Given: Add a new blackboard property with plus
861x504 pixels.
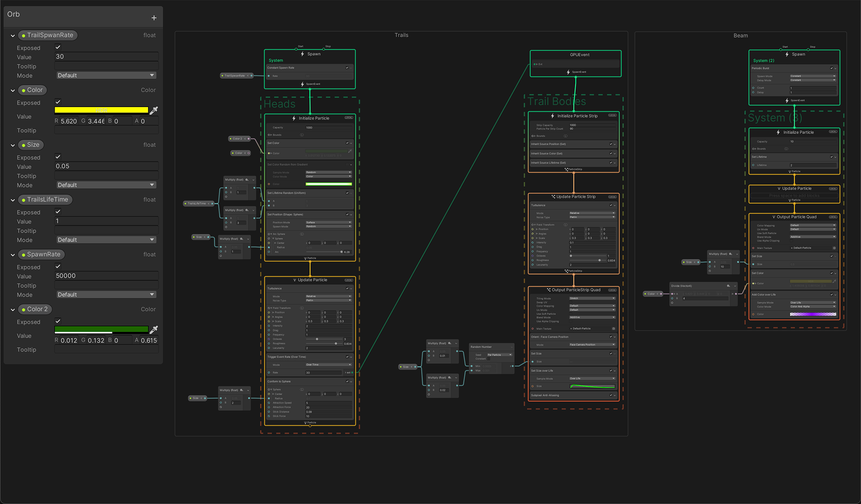Looking at the screenshot, I should pyautogui.click(x=154, y=18).
